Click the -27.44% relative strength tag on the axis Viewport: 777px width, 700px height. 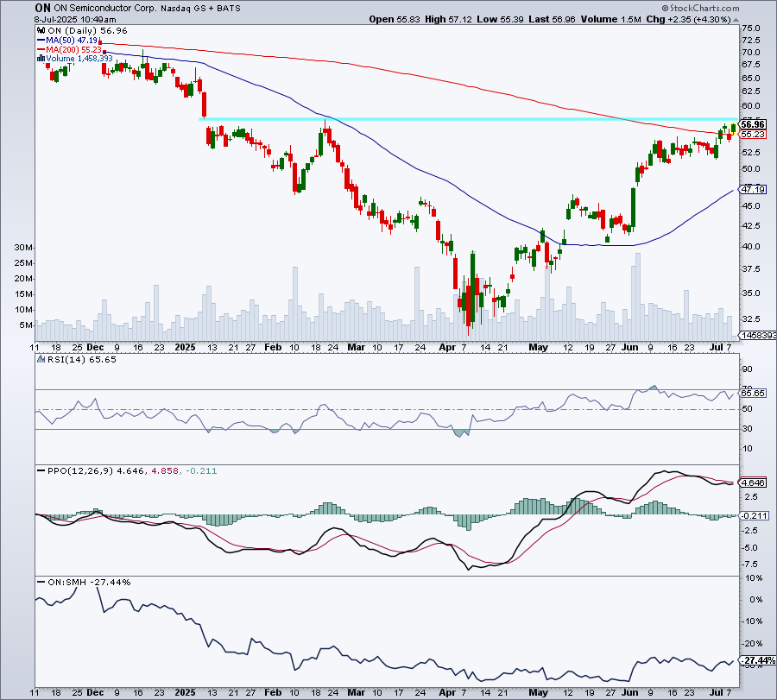coord(758,660)
